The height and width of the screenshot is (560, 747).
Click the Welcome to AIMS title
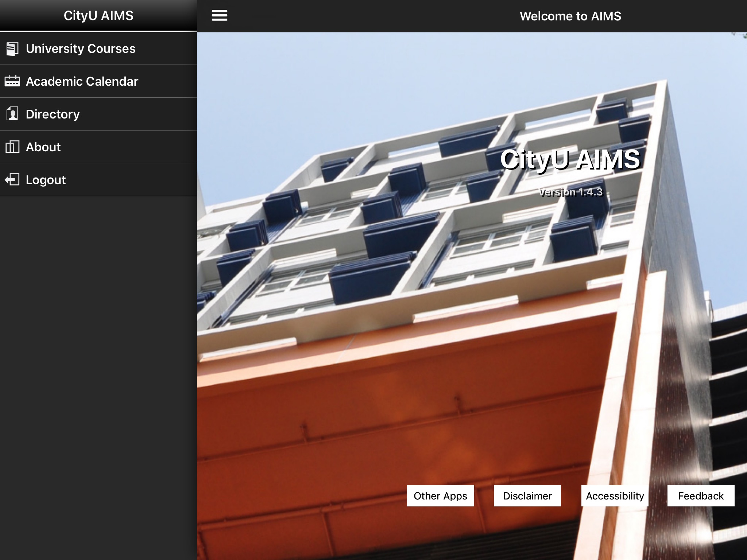click(x=570, y=16)
